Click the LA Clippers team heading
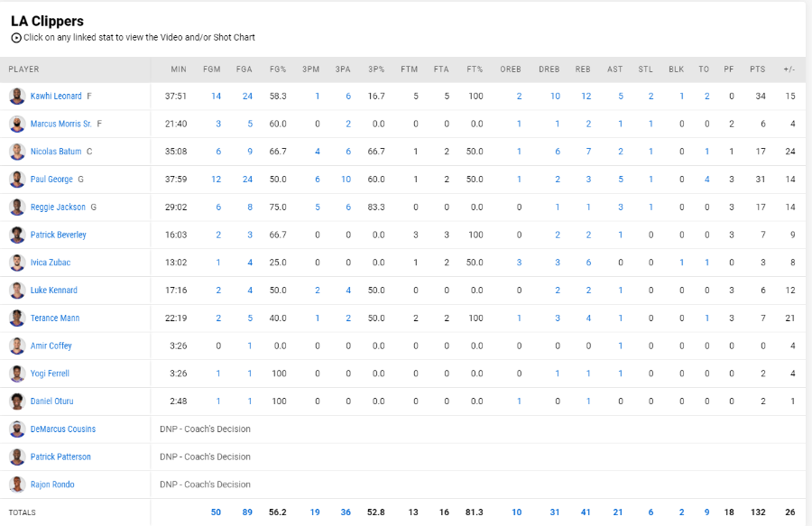The height and width of the screenshot is (526, 812). click(47, 22)
